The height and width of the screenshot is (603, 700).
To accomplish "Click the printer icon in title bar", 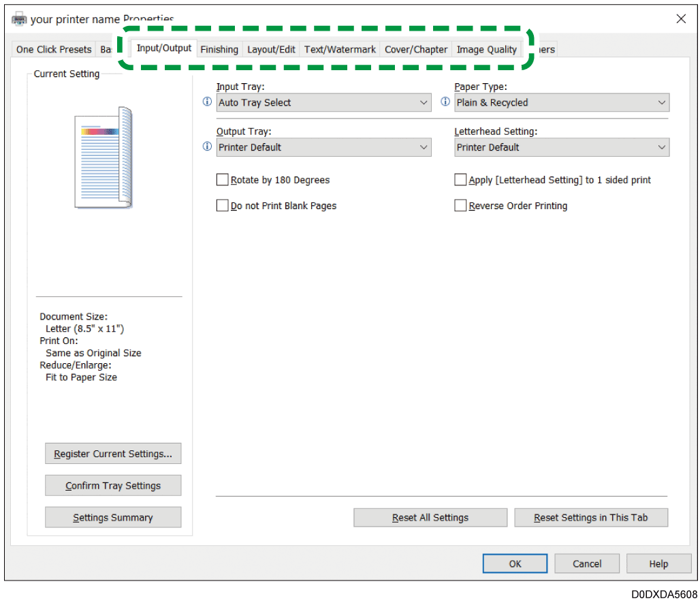I will [20, 19].
